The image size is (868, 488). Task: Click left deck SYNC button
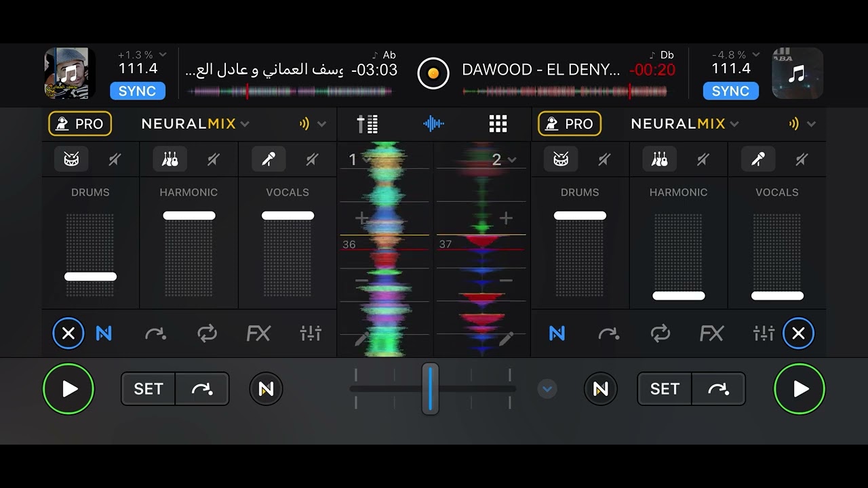(138, 91)
